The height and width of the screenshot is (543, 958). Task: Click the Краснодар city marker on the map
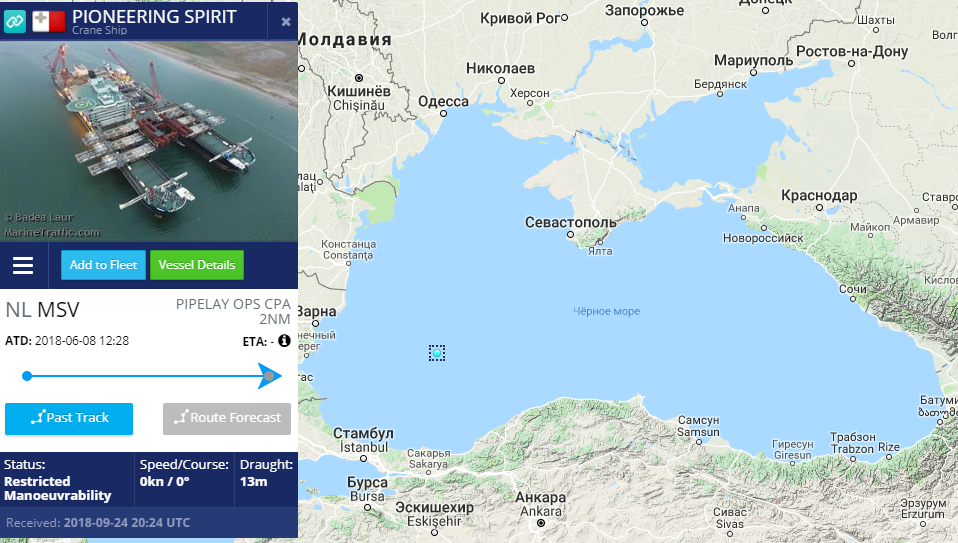(819, 208)
